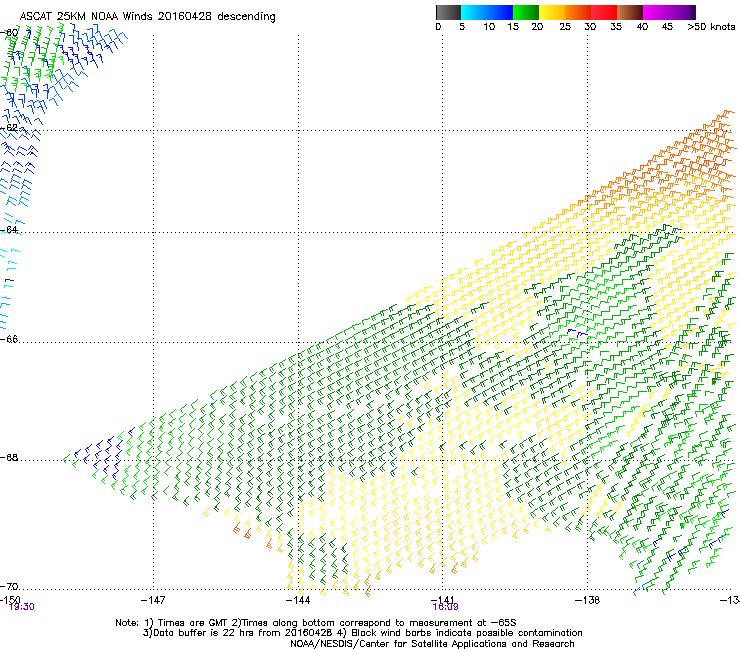Click the '>50 knots' legend label
Image resolution: width=740 pixels, height=650 pixels.
[x=711, y=27]
